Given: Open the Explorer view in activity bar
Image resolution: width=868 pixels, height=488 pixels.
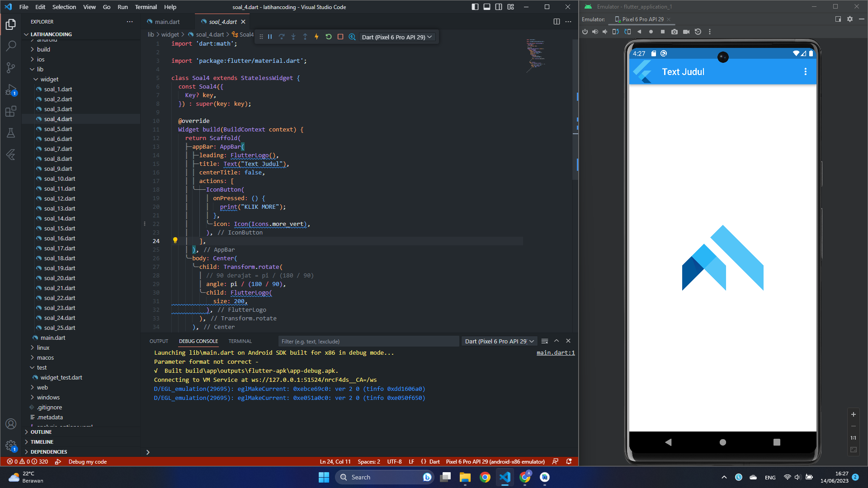Looking at the screenshot, I should pyautogui.click(x=11, y=24).
